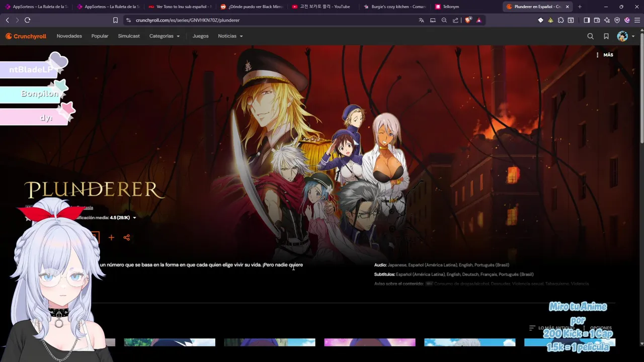Open the pink episode thumbnail
Screen dimensions: 644x362
click(370, 342)
